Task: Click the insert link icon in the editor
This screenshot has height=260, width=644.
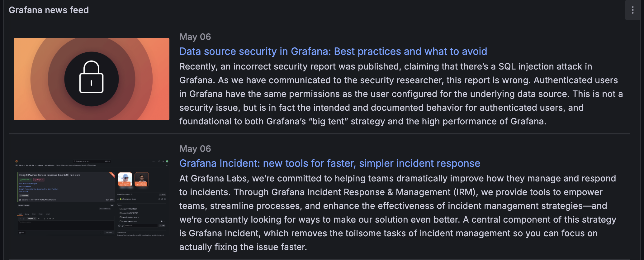Action: click(53, 219)
